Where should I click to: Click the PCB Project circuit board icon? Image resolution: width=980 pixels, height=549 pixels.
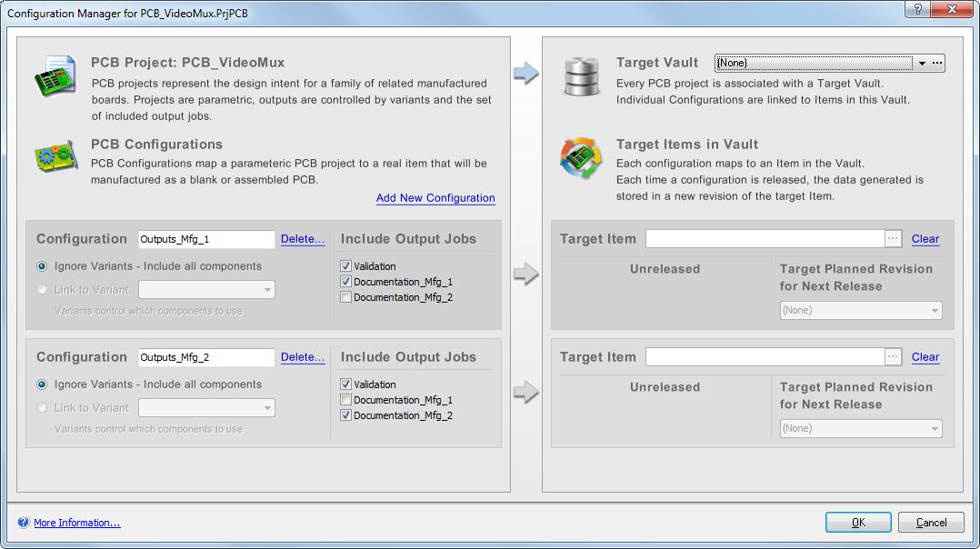(55, 76)
